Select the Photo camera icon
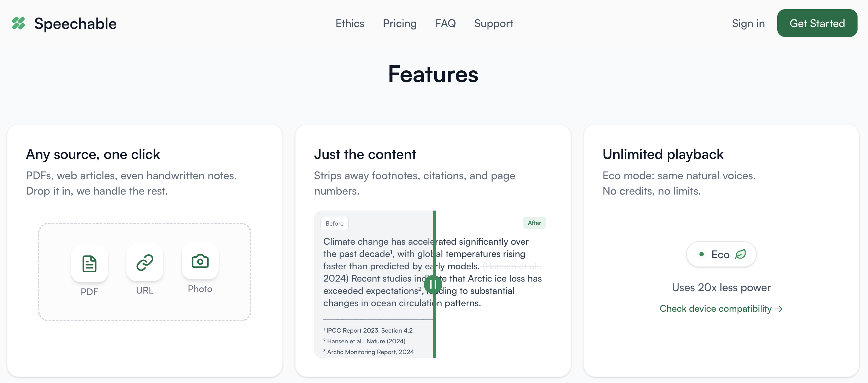Screen dimensions: 868x383 click(200, 261)
